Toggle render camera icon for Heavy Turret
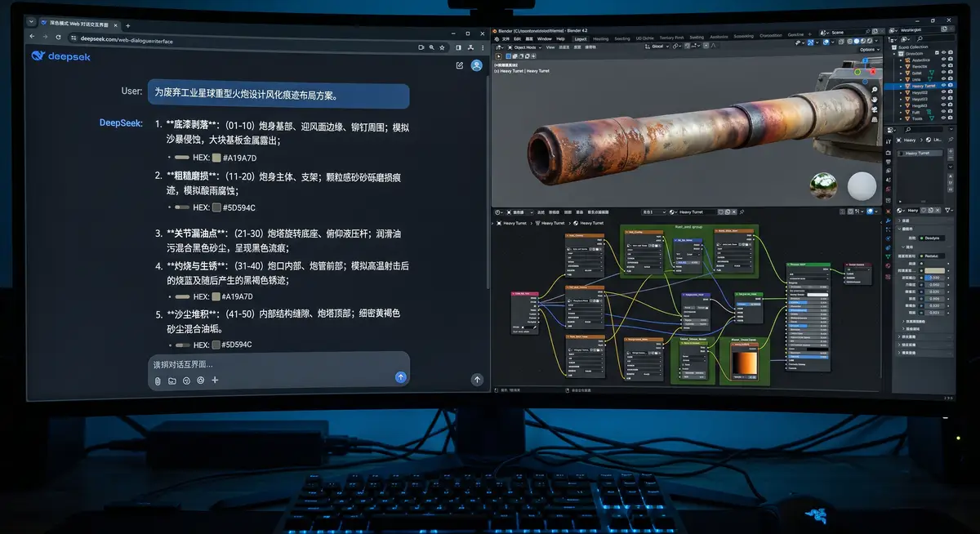 (x=951, y=86)
